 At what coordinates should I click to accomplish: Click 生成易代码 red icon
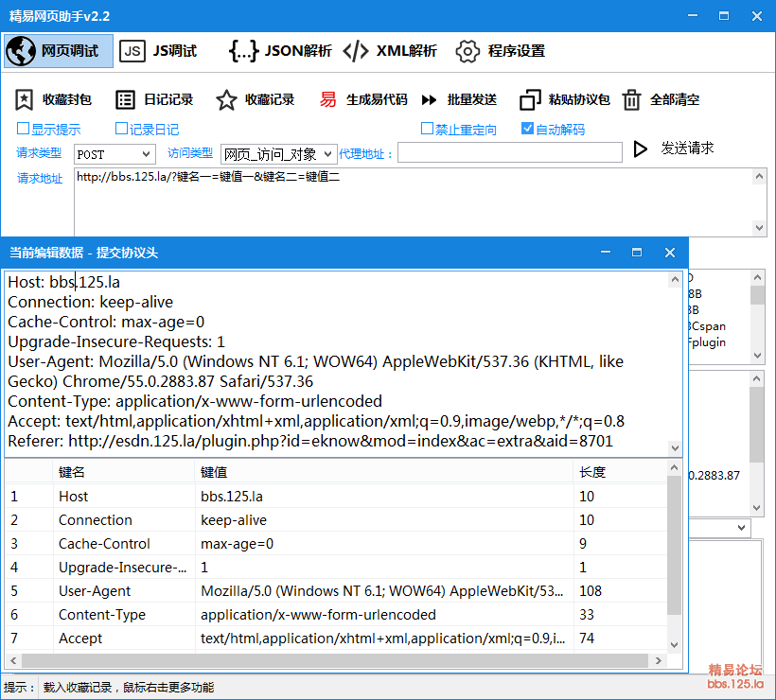(327, 99)
